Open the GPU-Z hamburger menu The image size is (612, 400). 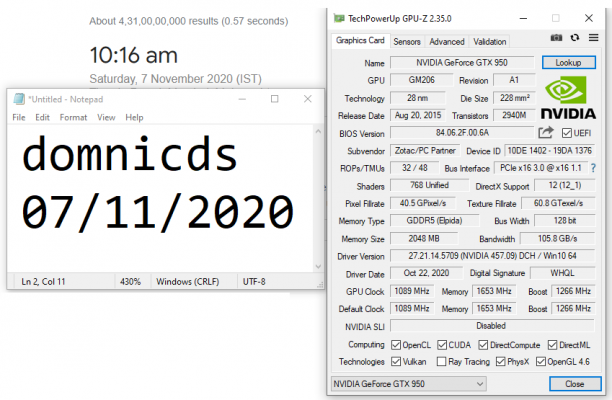click(594, 37)
